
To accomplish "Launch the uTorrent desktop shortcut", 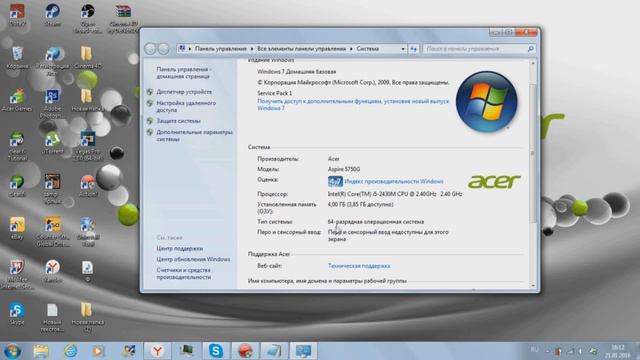I will [x=53, y=143].
